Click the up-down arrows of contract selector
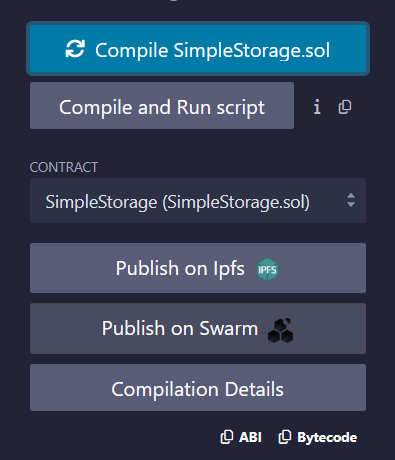 tap(351, 200)
